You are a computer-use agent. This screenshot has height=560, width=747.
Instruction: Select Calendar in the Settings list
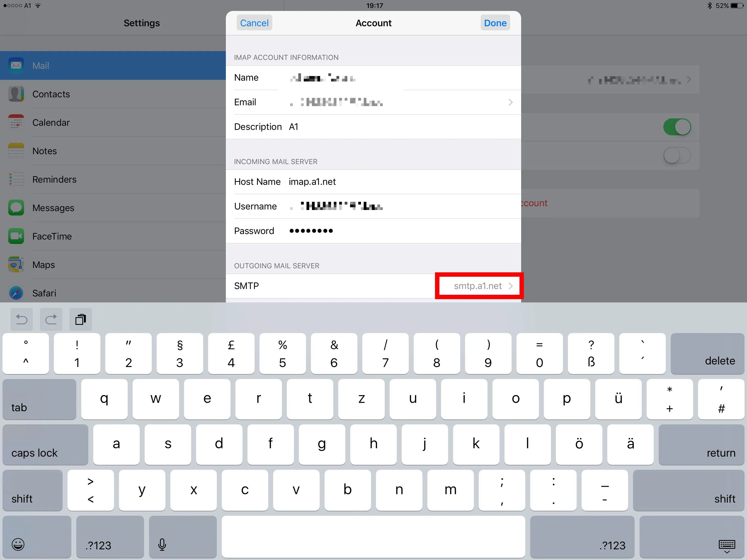point(51,122)
